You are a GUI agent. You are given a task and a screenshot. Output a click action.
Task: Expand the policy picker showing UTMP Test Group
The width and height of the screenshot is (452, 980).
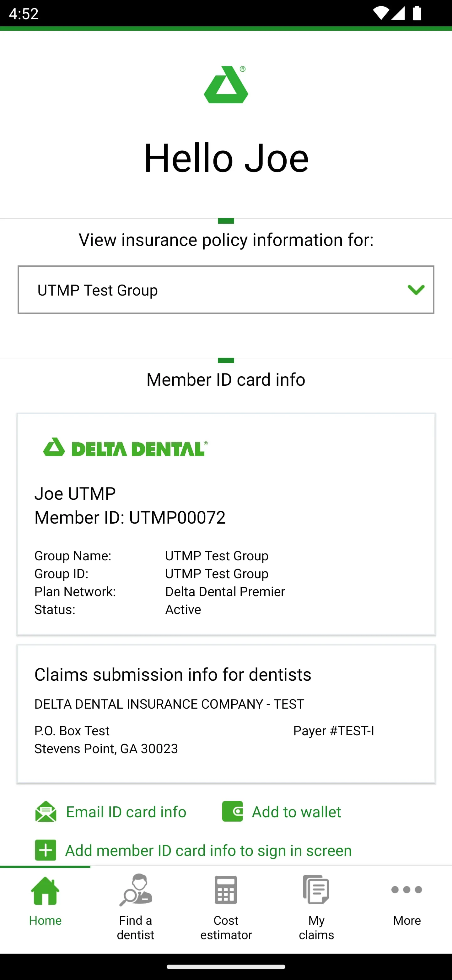226,290
